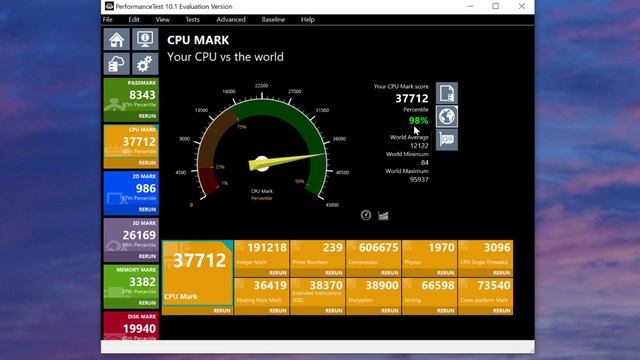This screenshot has height=360, width=640.
Task: Click the World Maximum 95937 value
Action: 419,179
